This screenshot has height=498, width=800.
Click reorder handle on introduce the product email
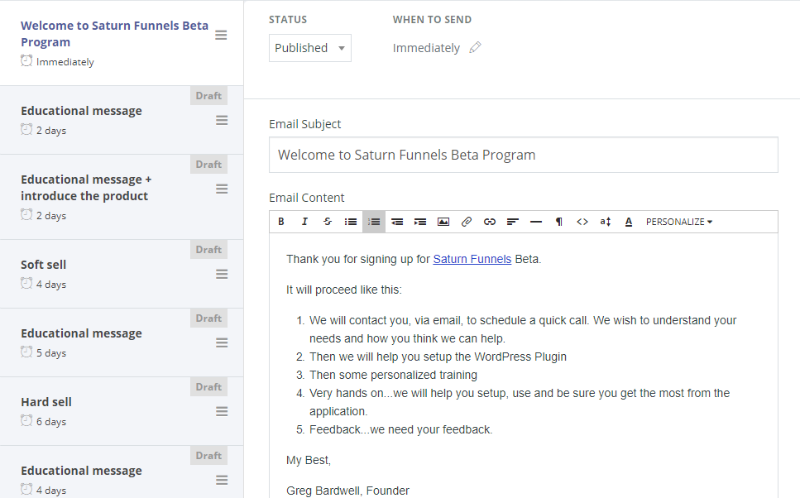(x=221, y=189)
